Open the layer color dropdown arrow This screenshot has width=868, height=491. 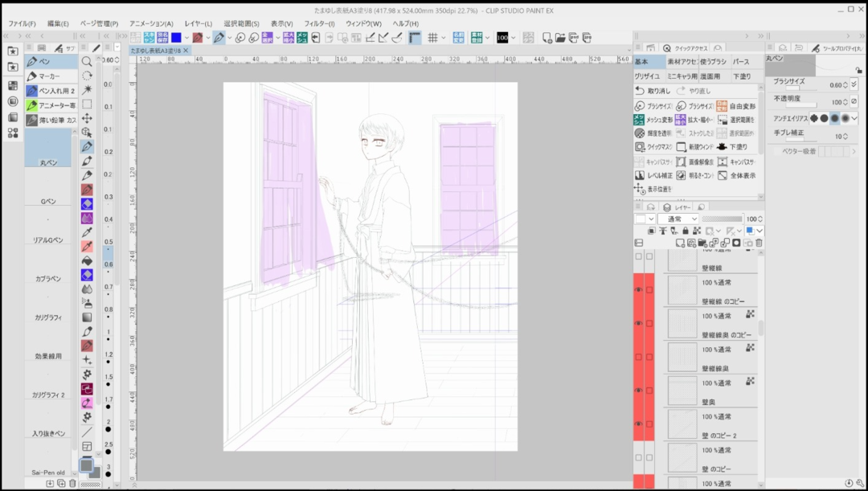(759, 231)
